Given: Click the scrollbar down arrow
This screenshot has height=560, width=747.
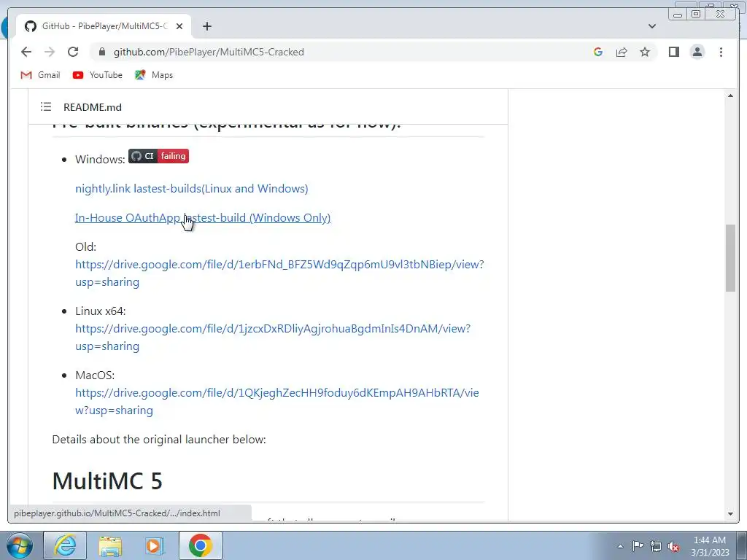Looking at the screenshot, I should coord(730,514).
